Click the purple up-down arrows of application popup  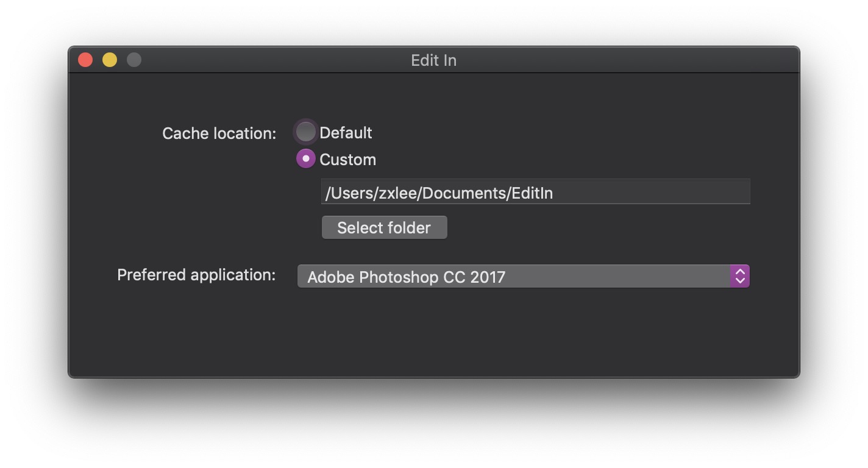click(x=739, y=277)
